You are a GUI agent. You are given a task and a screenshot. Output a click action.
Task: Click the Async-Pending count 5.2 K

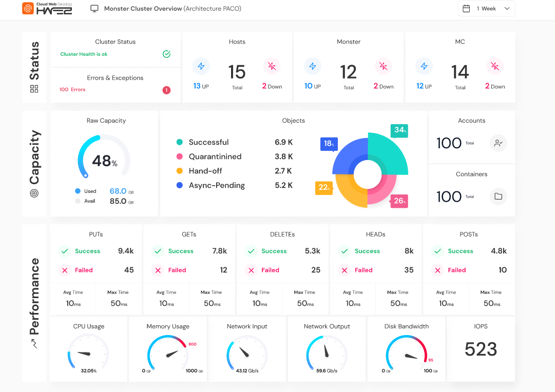coord(283,185)
